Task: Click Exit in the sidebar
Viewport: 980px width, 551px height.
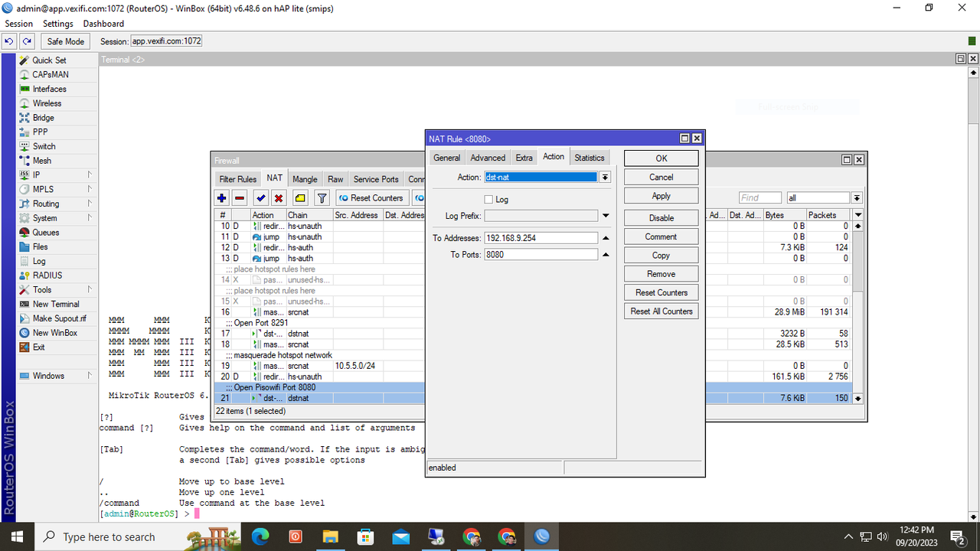Action: click(38, 347)
